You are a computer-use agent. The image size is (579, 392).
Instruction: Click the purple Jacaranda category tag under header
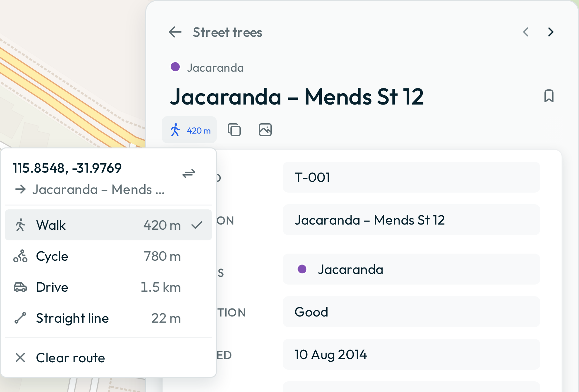pyautogui.click(x=207, y=67)
